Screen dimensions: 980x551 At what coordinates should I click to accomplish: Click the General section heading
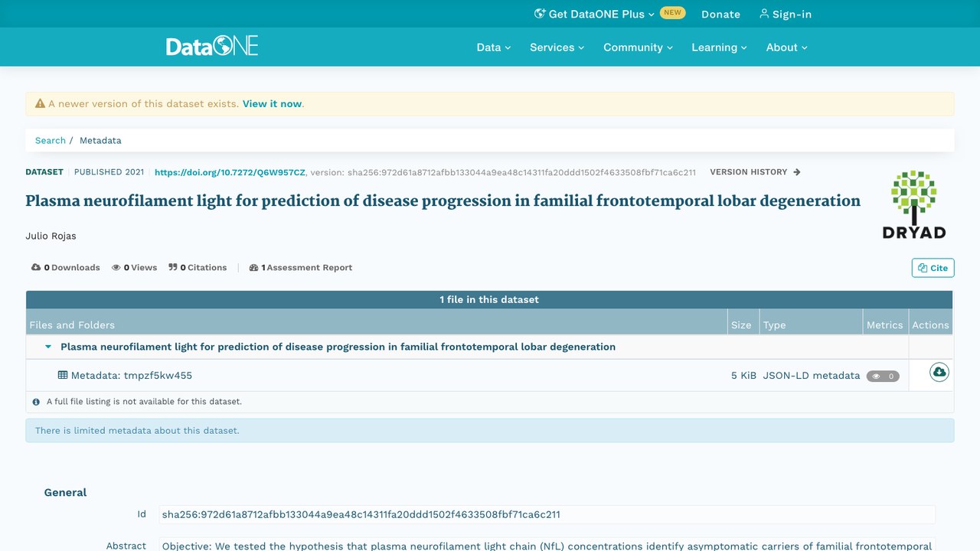click(65, 493)
